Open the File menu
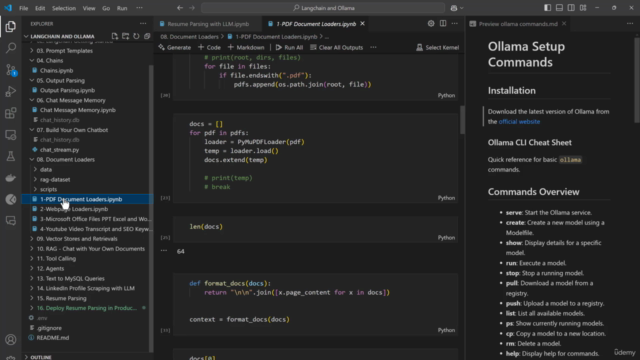The image size is (640, 360). [x=24, y=8]
